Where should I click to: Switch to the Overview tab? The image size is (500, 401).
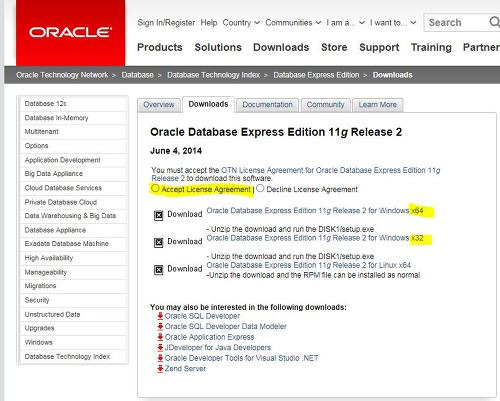(x=159, y=105)
